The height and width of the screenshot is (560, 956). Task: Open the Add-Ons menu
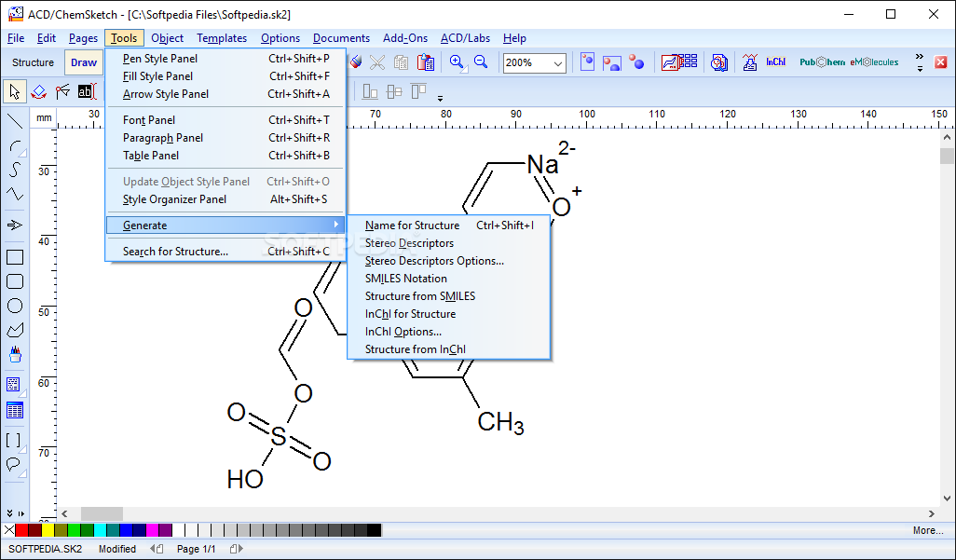[x=405, y=38]
